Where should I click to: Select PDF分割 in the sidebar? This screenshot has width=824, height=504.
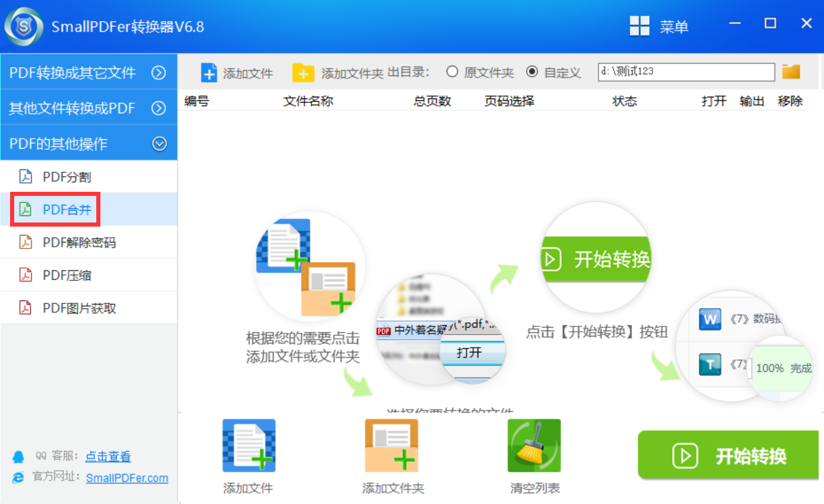pyautogui.click(x=89, y=176)
